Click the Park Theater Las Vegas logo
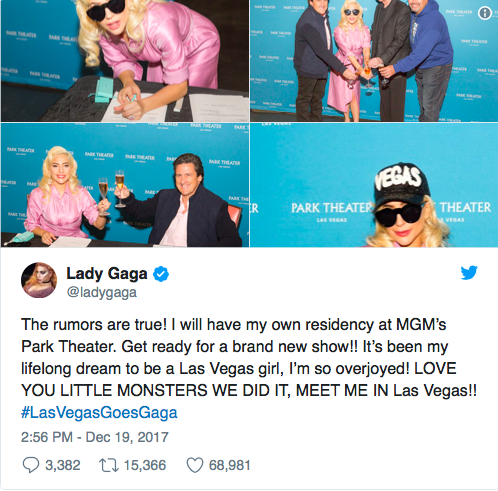This screenshot has height=491, width=498. coord(331,211)
